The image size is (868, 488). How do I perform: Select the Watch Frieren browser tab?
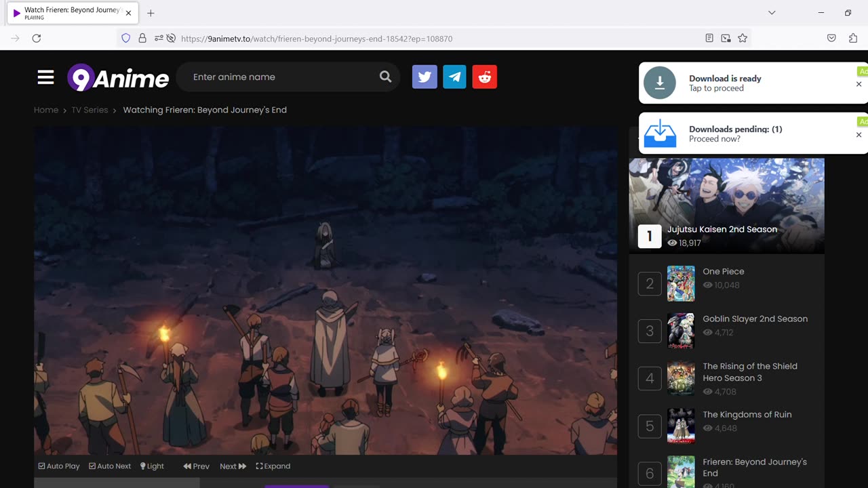72,13
